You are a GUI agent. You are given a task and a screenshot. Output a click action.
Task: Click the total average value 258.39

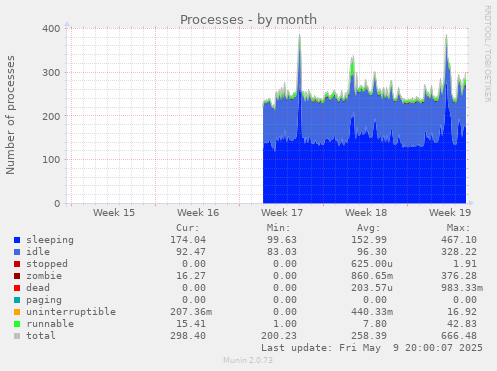[369, 336]
